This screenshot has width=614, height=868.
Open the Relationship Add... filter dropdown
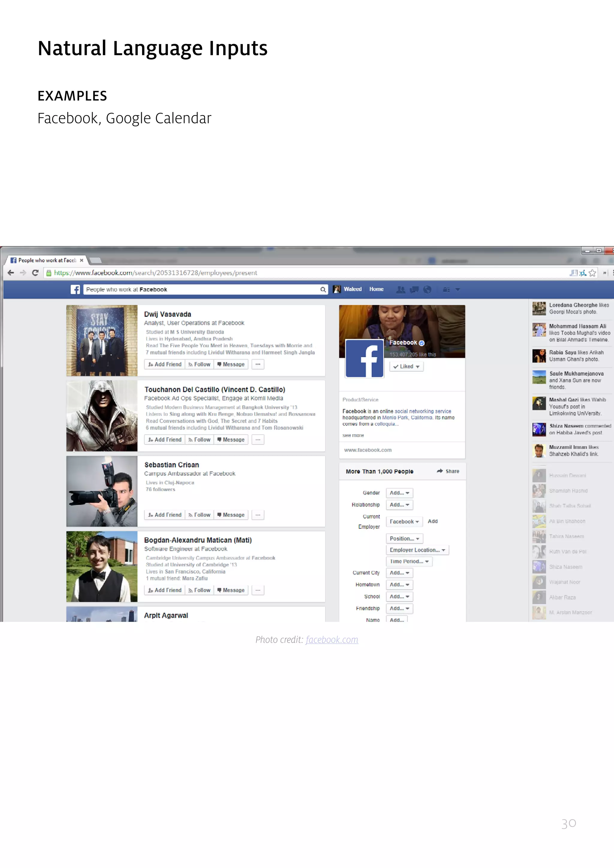pyautogui.click(x=399, y=505)
